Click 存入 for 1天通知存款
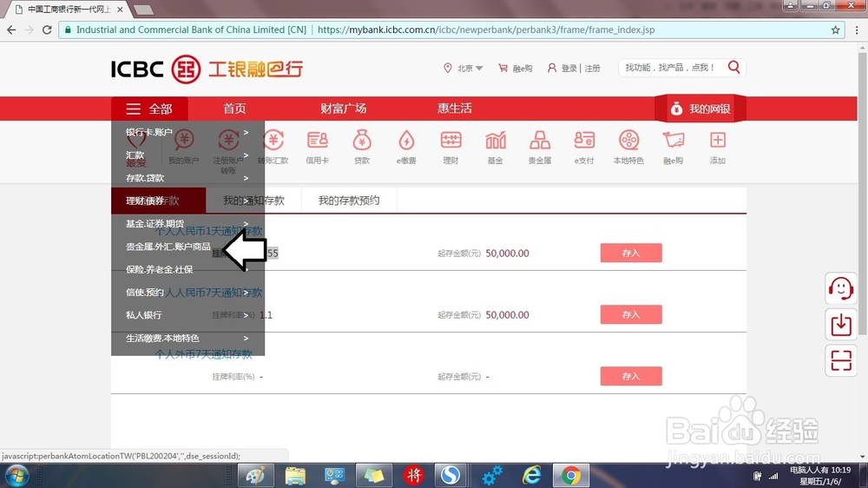The width and height of the screenshot is (868, 488). point(631,254)
